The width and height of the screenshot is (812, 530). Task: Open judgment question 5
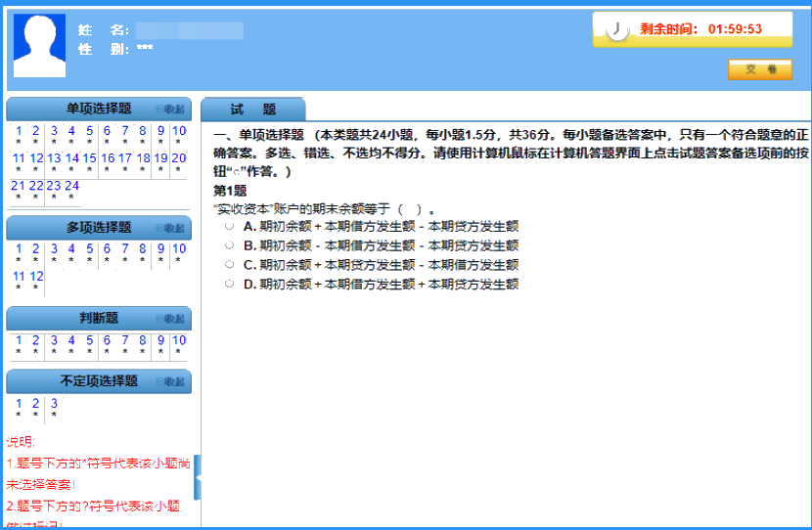coord(89,340)
